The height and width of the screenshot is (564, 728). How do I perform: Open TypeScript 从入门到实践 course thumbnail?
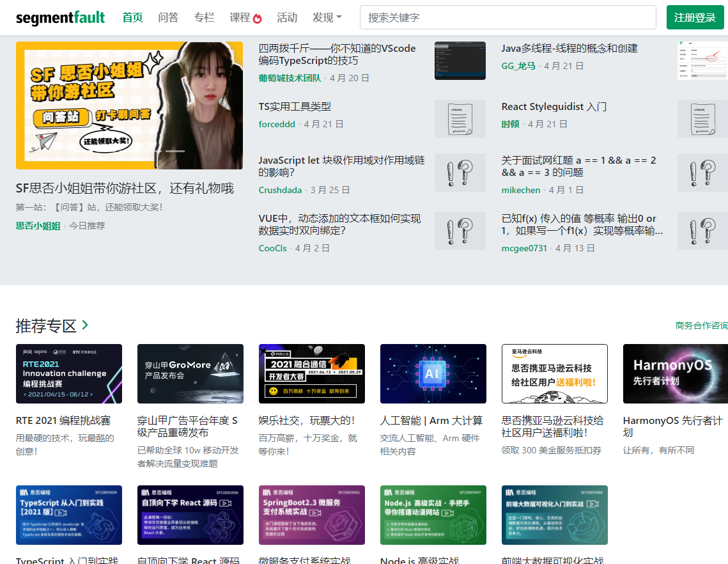69,515
